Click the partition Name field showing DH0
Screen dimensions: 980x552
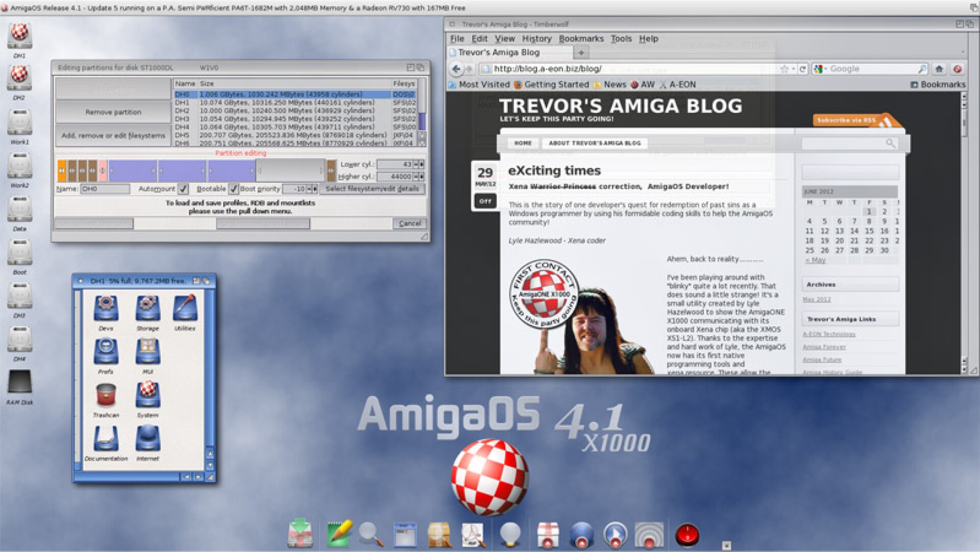(105, 188)
